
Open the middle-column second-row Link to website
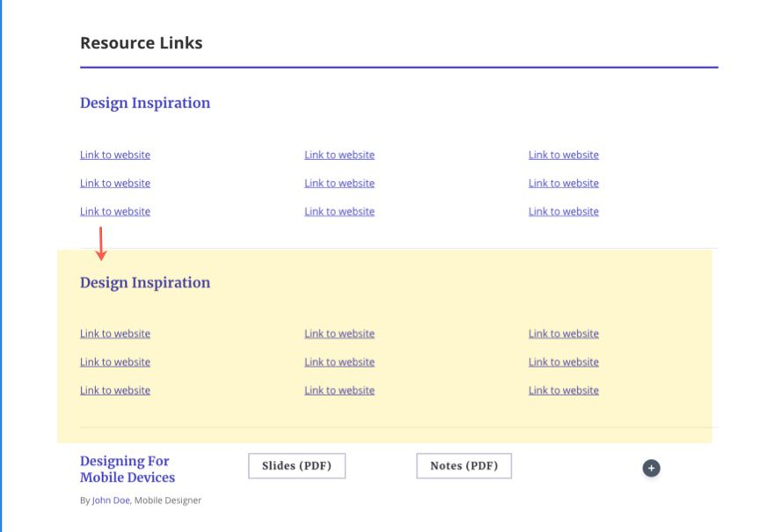point(340,183)
